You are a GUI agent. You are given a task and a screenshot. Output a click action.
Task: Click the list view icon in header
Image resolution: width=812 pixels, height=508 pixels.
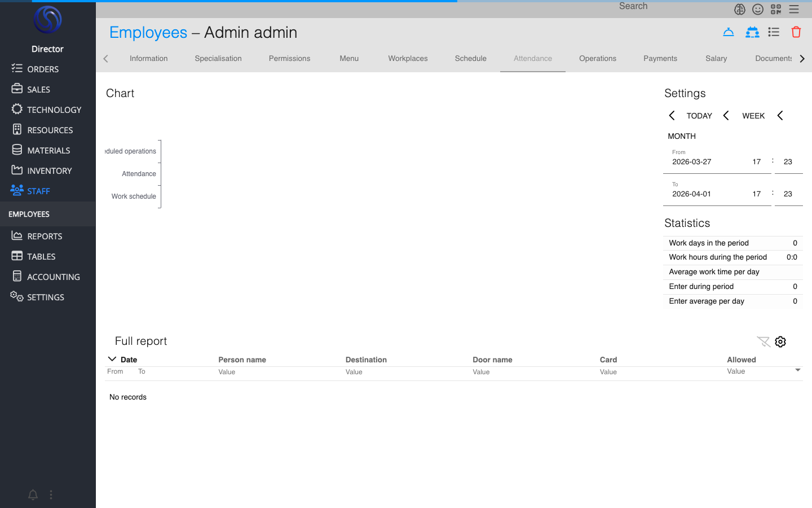click(774, 32)
